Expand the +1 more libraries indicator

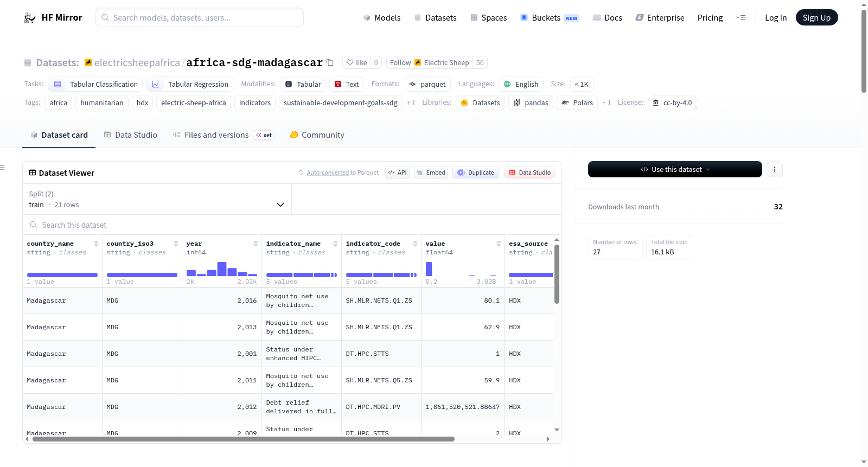pyautogui.click(x=607, y=103)
